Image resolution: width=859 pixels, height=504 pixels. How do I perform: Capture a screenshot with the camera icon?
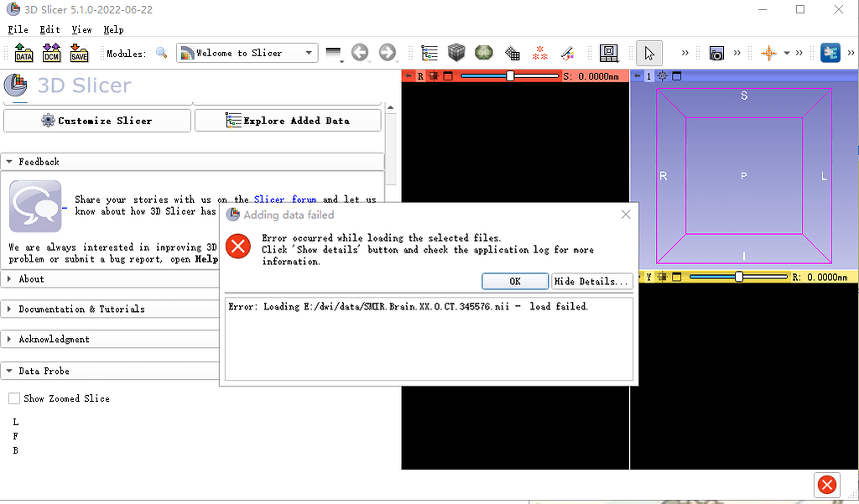[717, 52]
